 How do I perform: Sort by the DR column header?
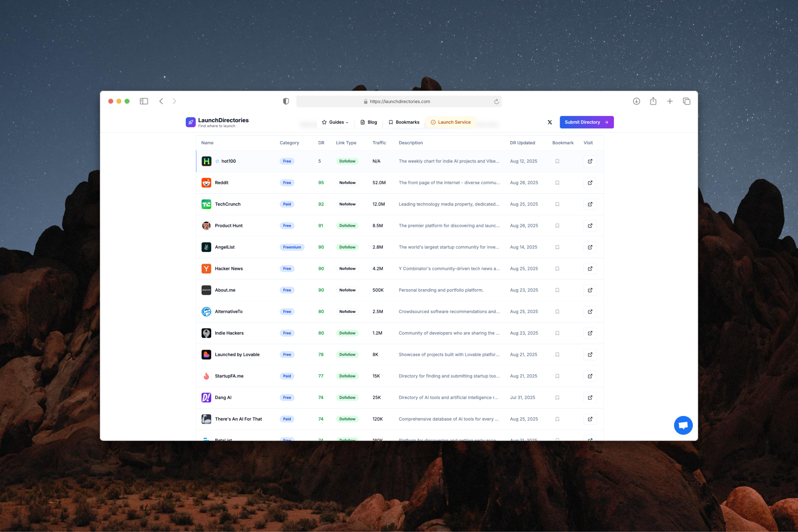tap(321, 143)
